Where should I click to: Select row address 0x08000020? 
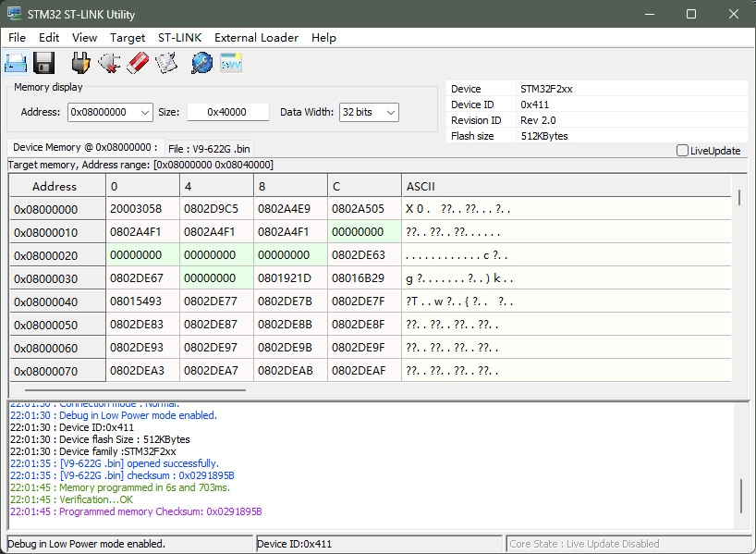[57, 255]
